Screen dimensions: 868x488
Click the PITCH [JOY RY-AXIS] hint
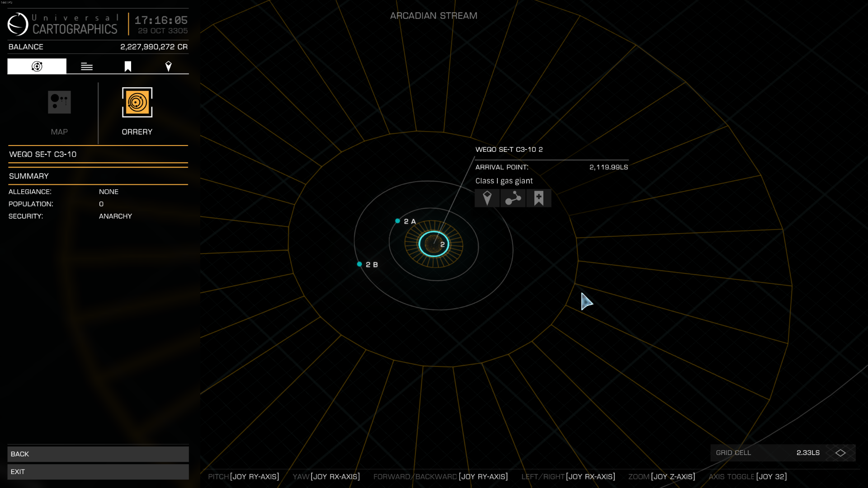point(244,477)
